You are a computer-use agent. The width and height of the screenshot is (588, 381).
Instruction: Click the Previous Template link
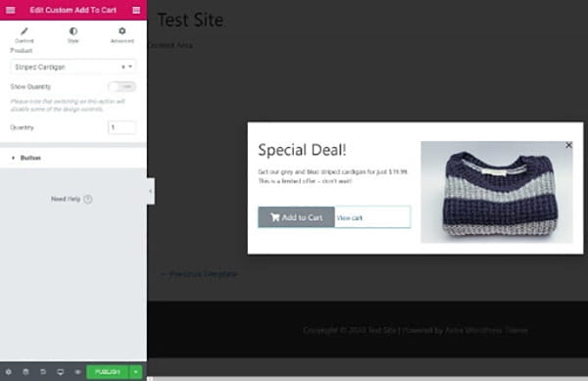coord(199,274)
